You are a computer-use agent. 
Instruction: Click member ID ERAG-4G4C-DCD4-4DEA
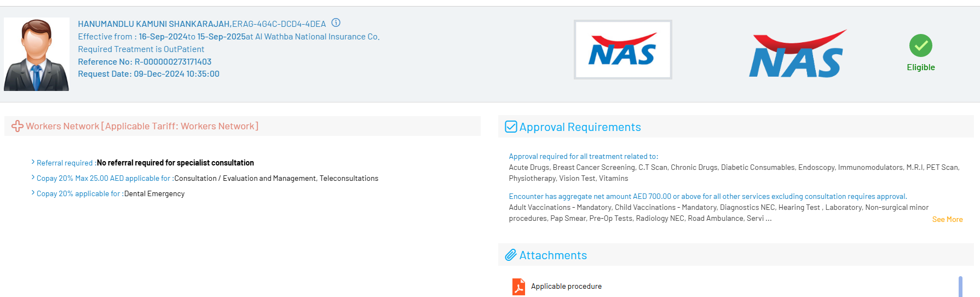click(279, 24)
